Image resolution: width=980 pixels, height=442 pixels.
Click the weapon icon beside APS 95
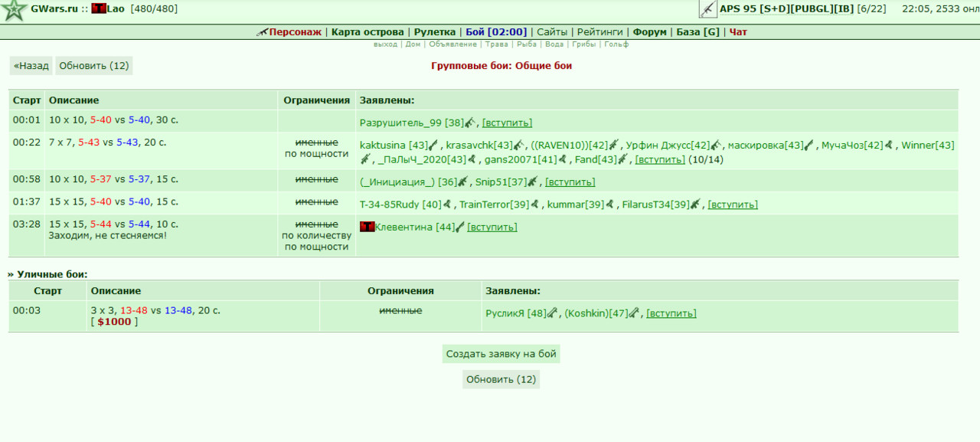707,9
